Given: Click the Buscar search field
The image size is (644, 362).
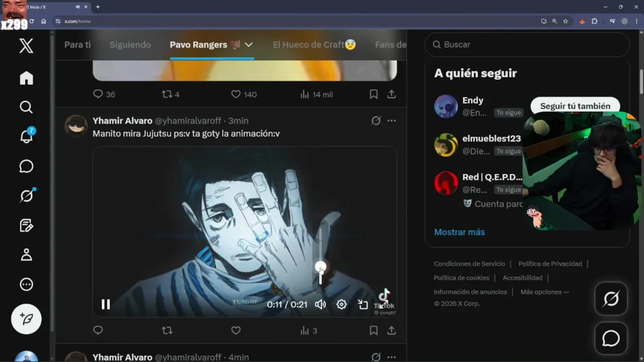Looking at the screenshot, I should pos(527,44).
